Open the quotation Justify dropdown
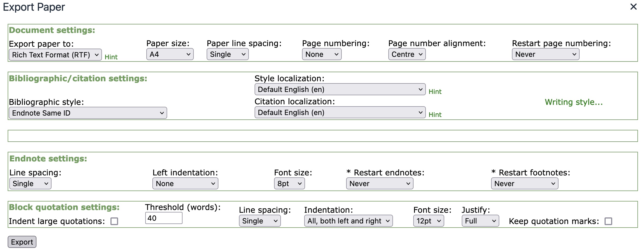 [480, 221]
